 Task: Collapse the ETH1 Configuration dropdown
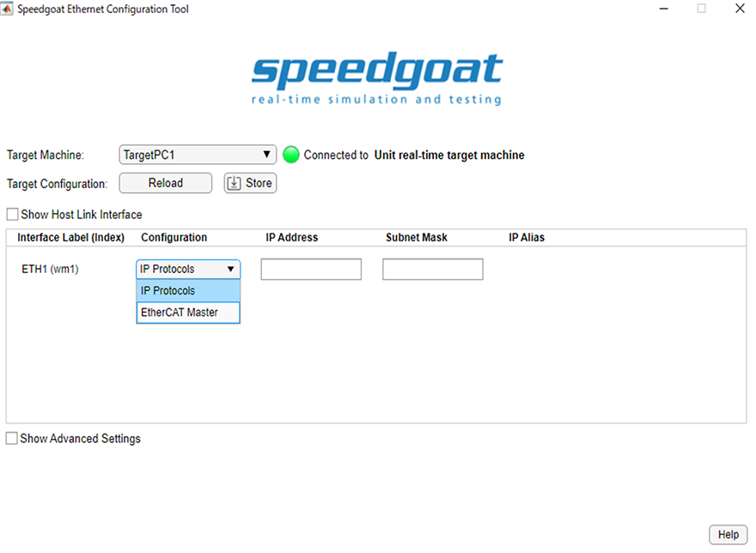click(188, 269)
